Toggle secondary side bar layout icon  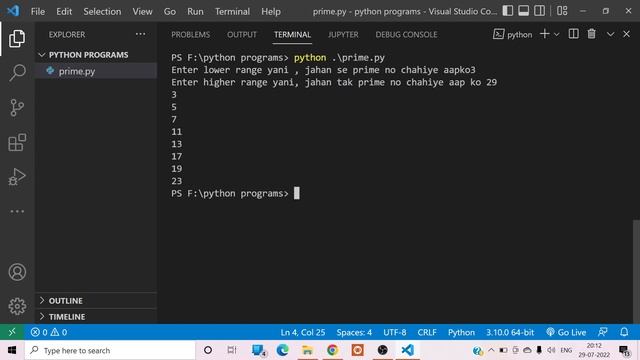539,11
